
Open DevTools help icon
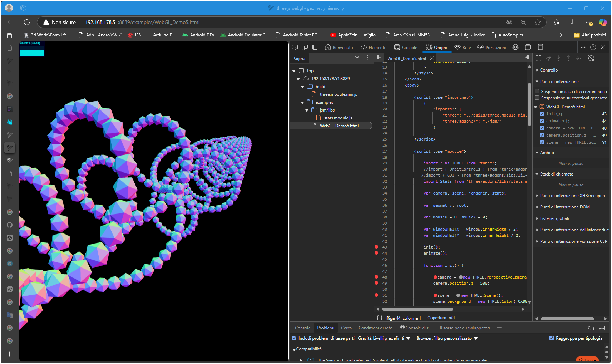coord(593,47)
